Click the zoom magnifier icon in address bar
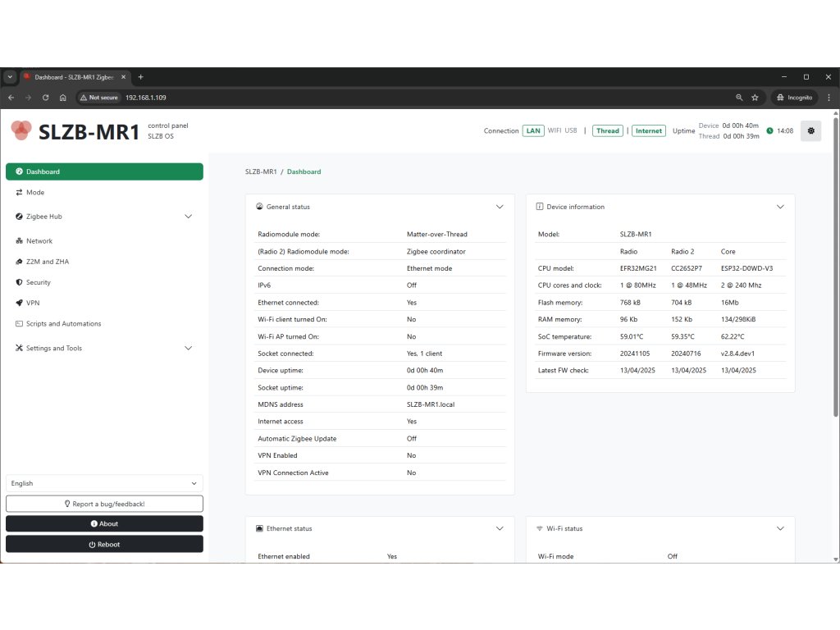 pyautogui.click(x=739, y=97)
